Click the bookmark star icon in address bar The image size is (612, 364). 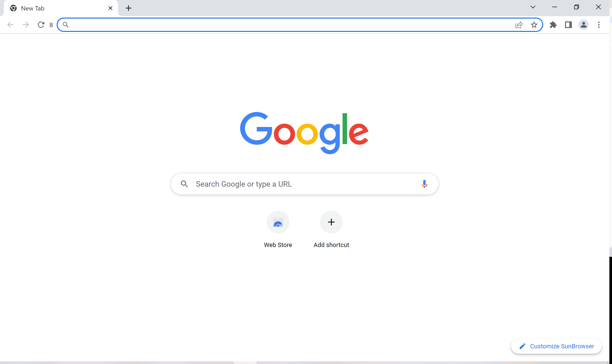(534, 25)
